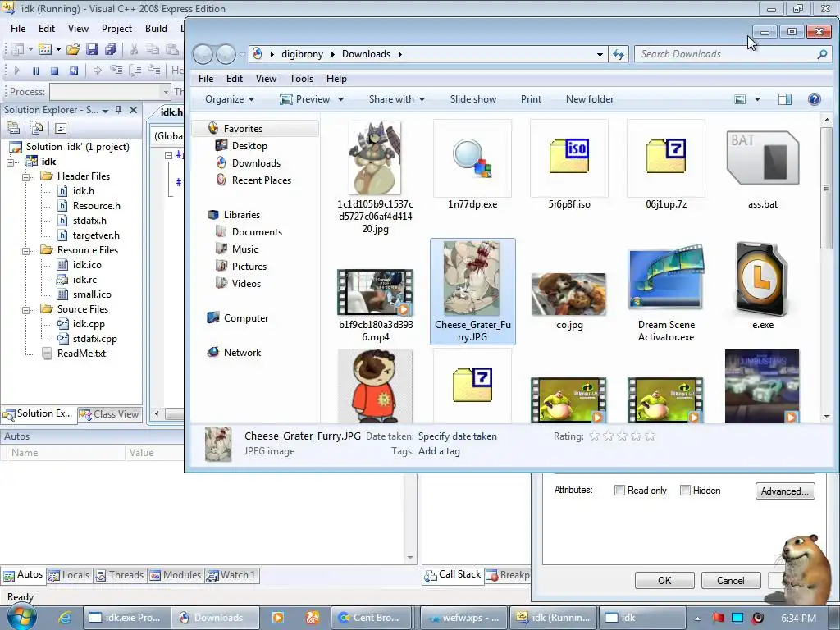
Task: Open the Explorer Tools menu
Action: [x=301, y=79]
